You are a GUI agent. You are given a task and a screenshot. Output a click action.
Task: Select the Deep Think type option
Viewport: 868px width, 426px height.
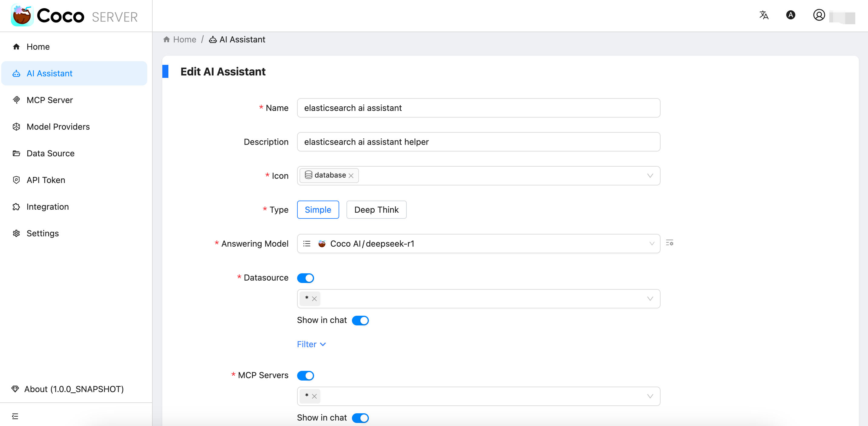coord(376,210)
